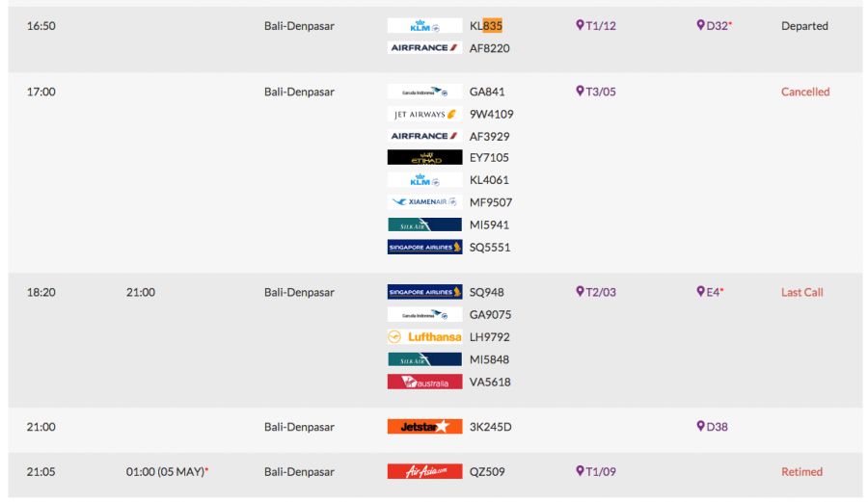Select flight number MI5941

point(489,225)
